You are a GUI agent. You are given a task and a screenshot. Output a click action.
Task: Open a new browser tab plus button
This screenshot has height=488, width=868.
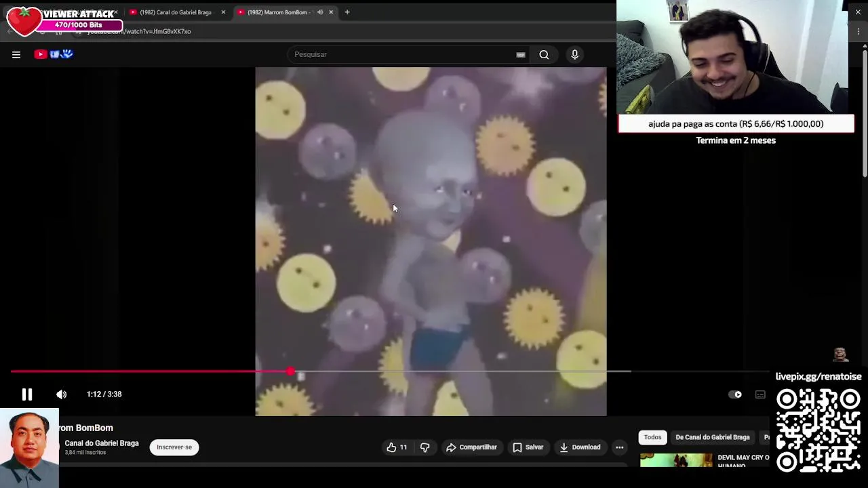coord(347,12)
